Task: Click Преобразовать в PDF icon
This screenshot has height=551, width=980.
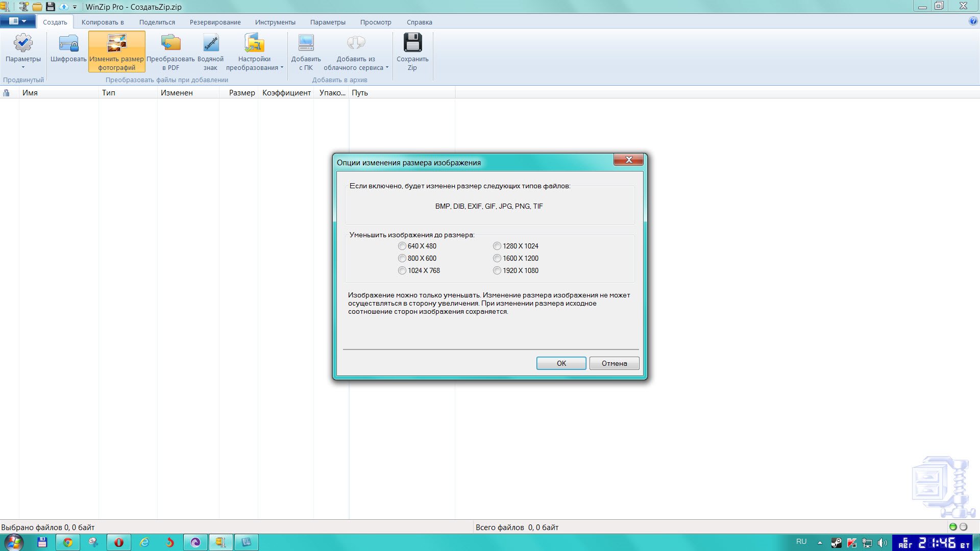Action: 170,43
